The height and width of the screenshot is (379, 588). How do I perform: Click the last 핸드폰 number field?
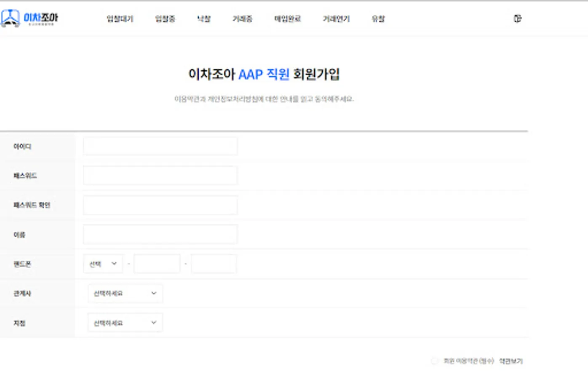click(x=214, y=264)
